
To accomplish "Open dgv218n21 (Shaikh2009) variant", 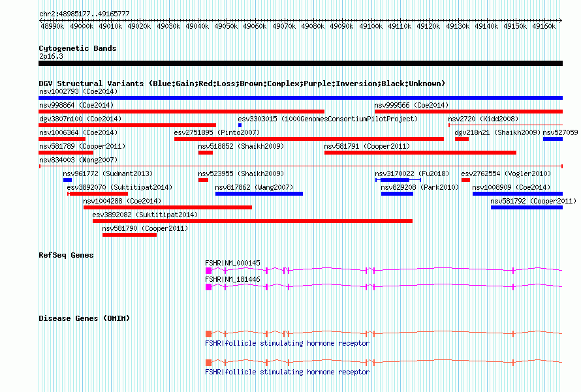I will [x=462, y=139].
